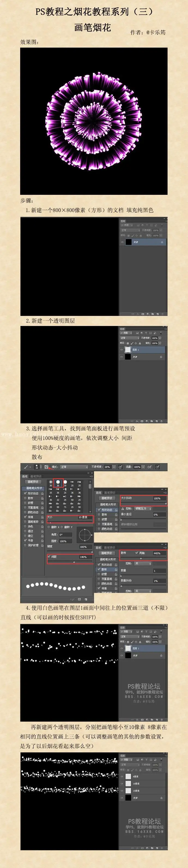Click the 数量抖动 1% field

(x=160, y=581)
